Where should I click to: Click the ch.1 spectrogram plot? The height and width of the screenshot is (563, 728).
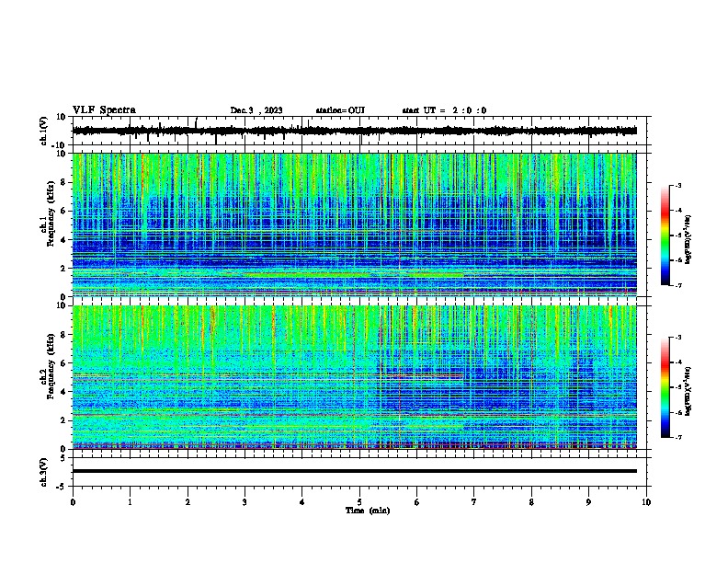(354, 224)
